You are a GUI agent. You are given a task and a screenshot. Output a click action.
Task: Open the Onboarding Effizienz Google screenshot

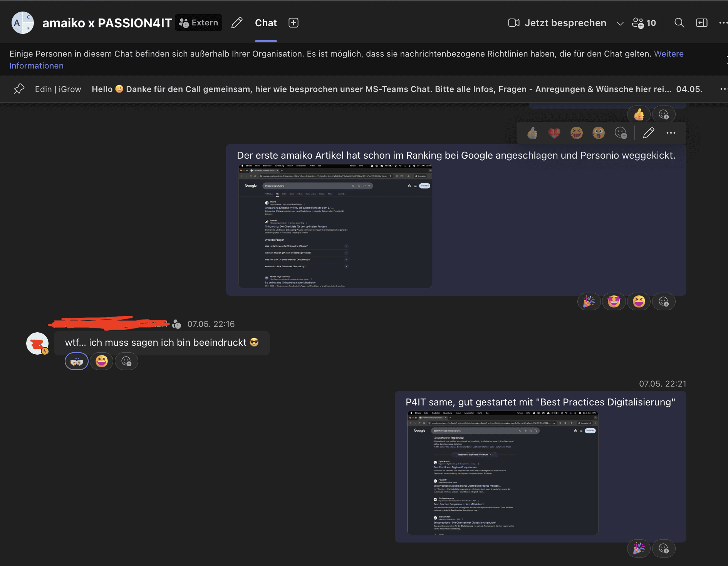(x=335, y=226)
